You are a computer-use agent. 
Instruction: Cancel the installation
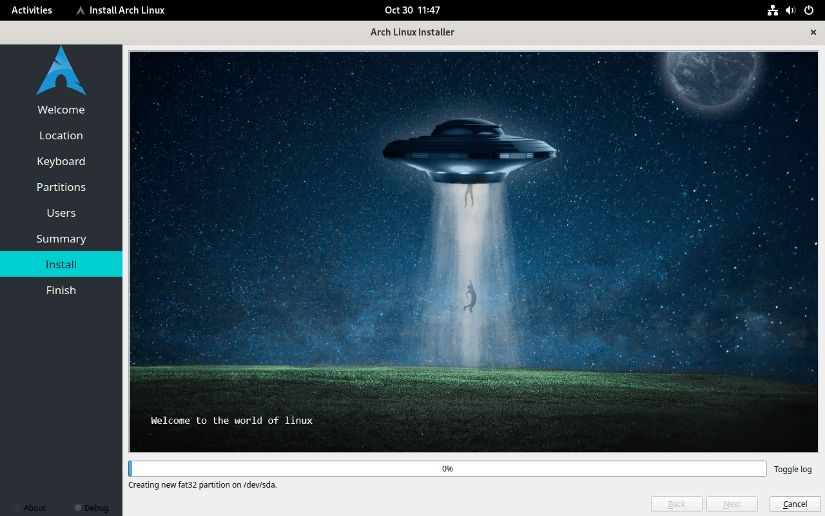coord(794,504)
